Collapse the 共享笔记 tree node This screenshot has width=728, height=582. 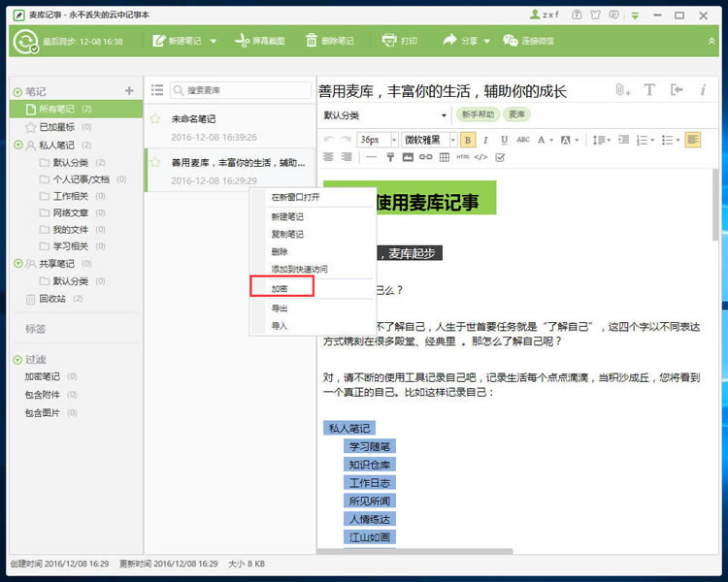pos(18,263)
